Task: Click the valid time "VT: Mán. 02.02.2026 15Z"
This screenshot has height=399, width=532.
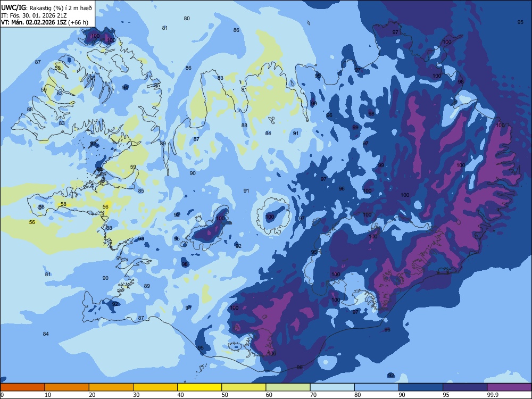Action: point(34,22)
